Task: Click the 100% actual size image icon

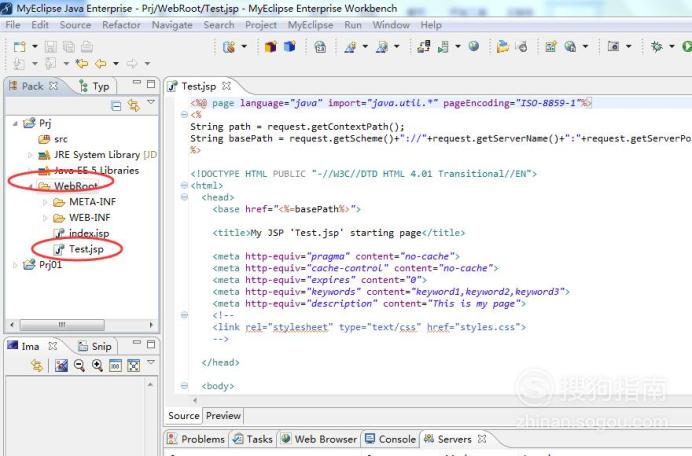Action: [x=116, y=365]
